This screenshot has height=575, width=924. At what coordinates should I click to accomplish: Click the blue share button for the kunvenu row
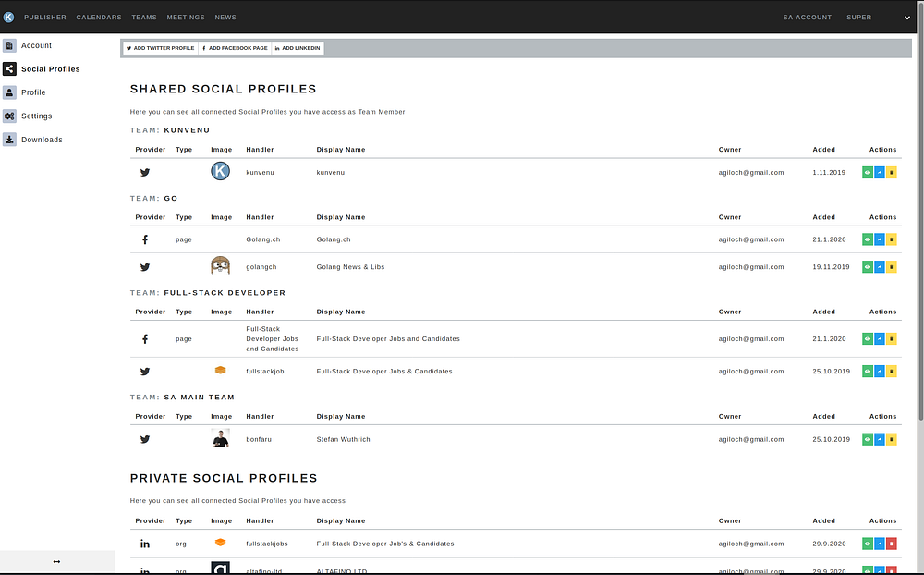coord(880,173)
